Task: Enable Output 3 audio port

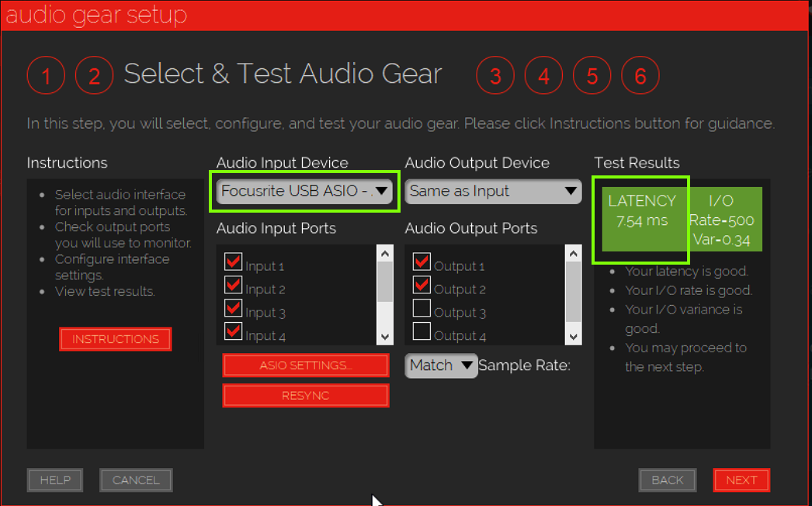Action: [422, 307]
